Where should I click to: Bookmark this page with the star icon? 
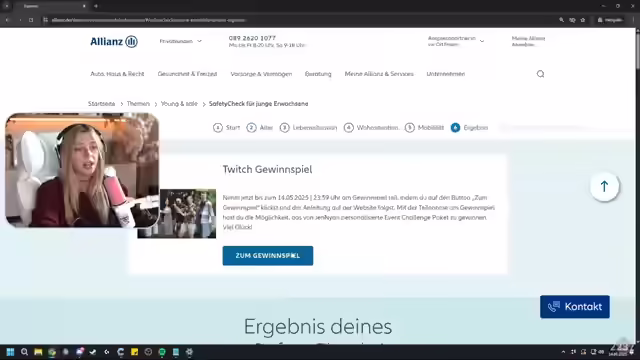583,20
